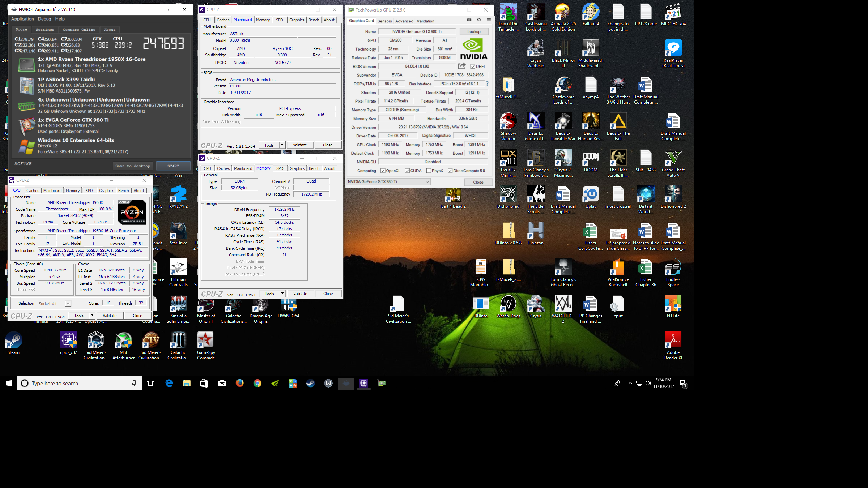868x488 pixels.
Task: Open the GPU-Z hamburger menu icon
Action: (x=489, y=20)
